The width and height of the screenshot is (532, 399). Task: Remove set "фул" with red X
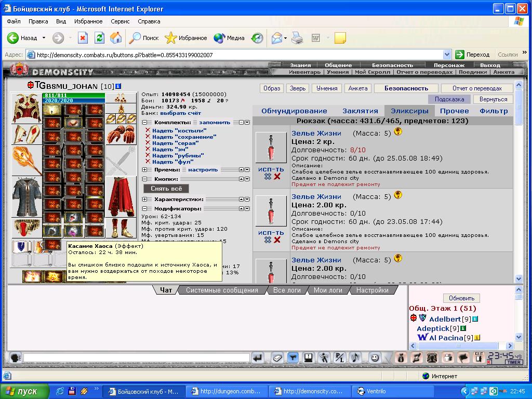(x=148, y=162)
